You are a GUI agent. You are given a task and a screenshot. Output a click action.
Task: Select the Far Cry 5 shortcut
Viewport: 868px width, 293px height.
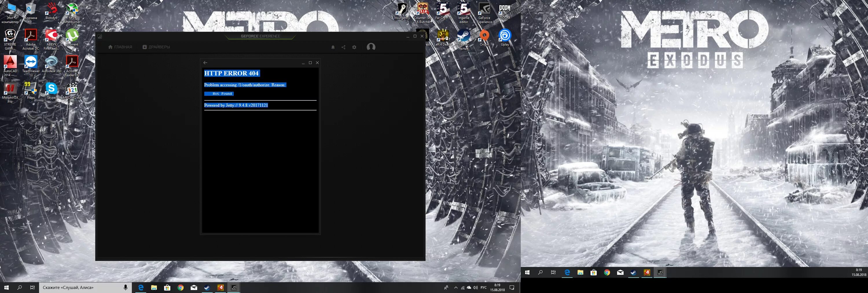tap(443, 11)
